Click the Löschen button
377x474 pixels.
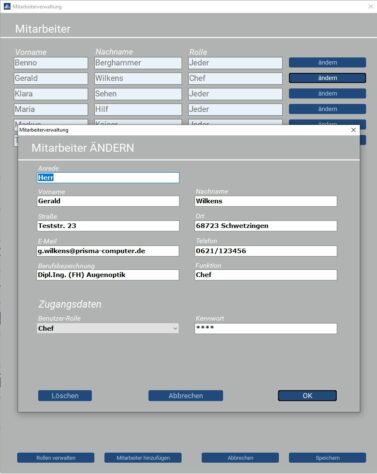(x=65, y=396)
